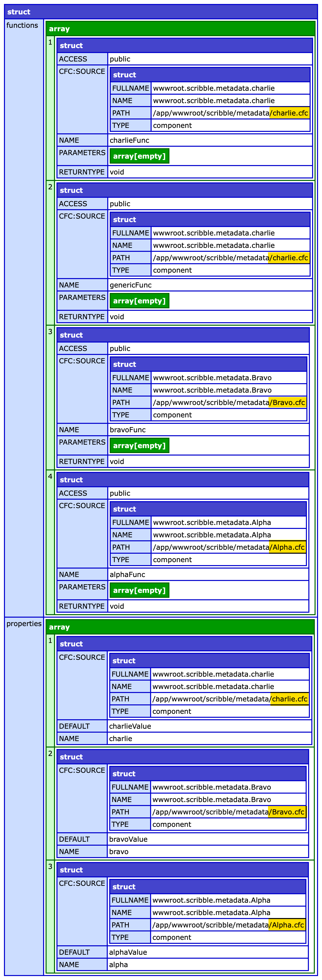This screenshot has width=322, height=980.
Task: Click public access value of genericFunc
Action: pos(120,203)
